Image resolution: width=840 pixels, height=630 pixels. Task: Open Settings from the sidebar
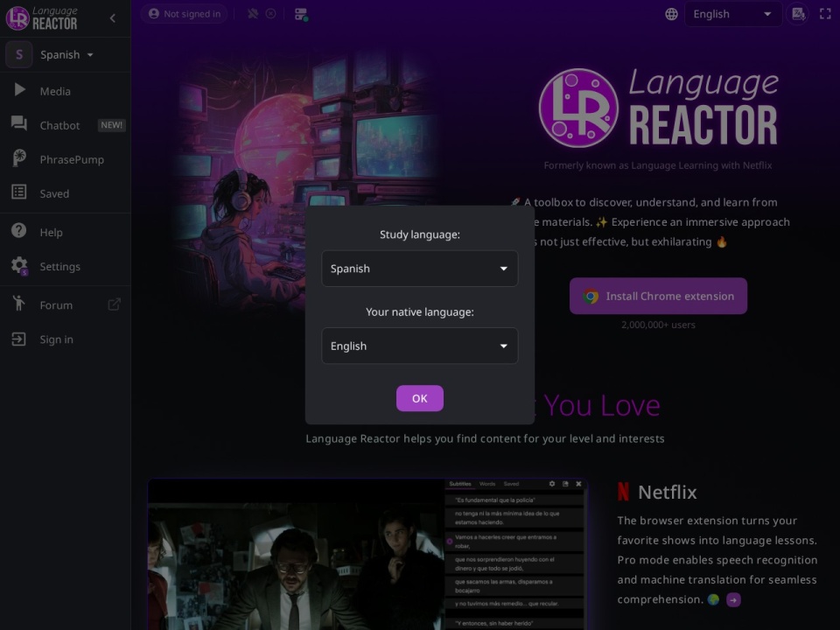[66, 266]
